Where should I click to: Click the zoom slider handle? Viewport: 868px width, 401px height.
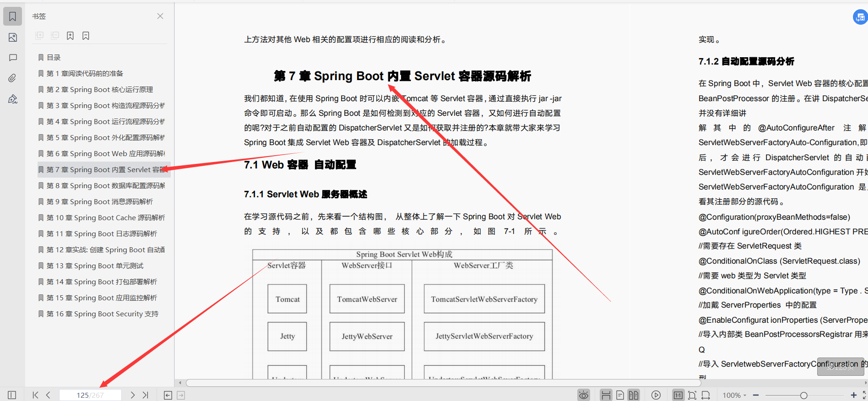tap(803, 395)
